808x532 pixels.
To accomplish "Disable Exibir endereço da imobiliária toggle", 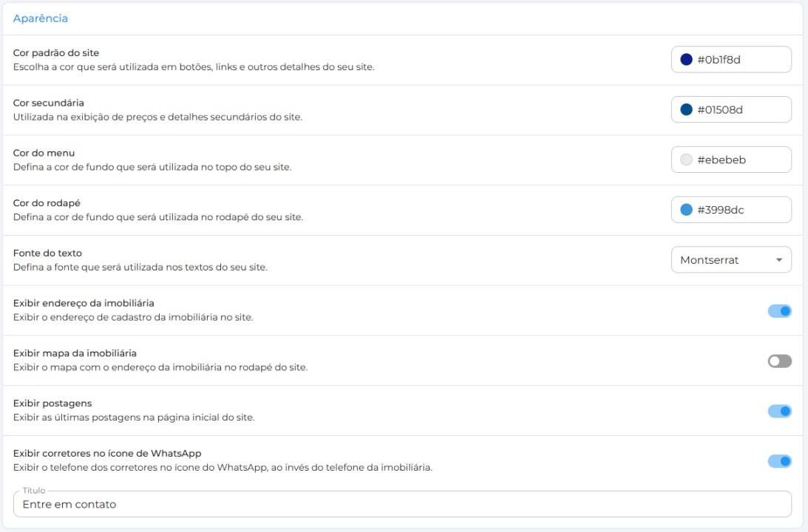I will [x=780, y=311].
